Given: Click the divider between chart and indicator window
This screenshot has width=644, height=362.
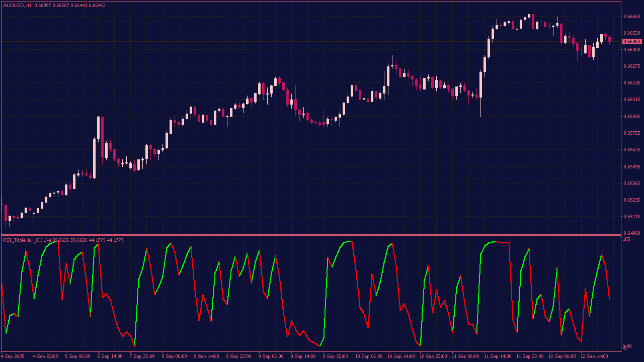Looking at the screenshot, I should point(312,235).
